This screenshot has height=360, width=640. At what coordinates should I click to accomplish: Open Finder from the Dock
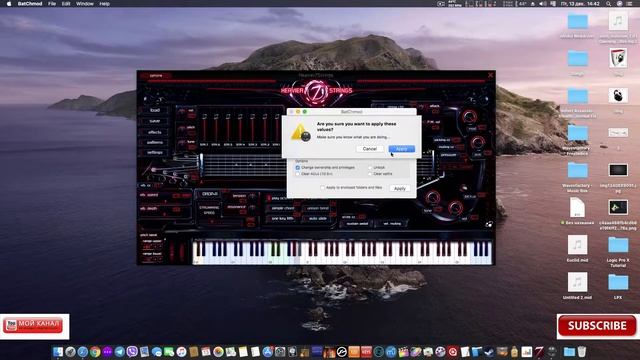[58, 351]
